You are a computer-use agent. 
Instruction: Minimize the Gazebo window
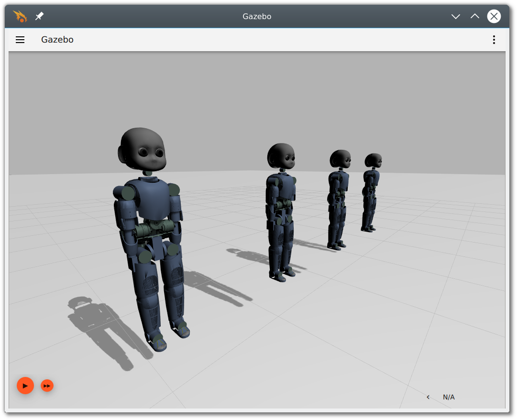tap(456, 16)
